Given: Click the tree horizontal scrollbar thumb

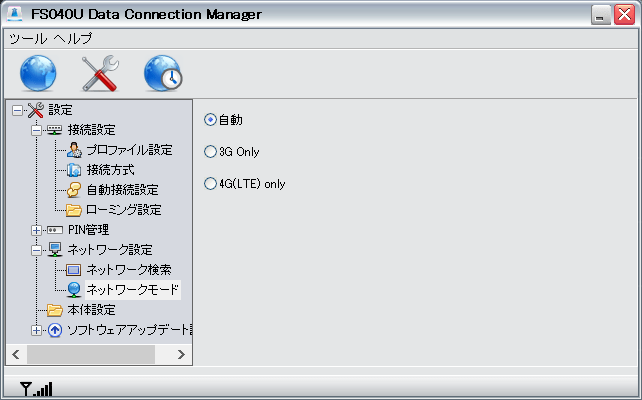Looking at the screenshot, I should [x=91, y=354].
